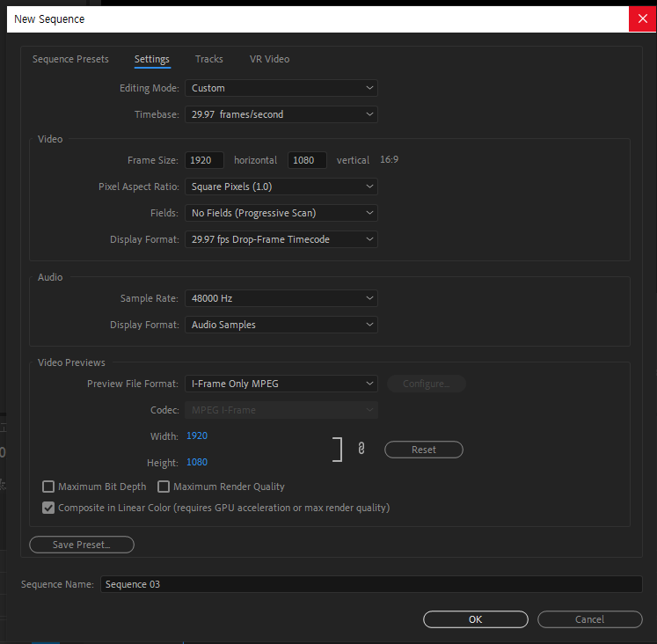Switch to the Tracks tab

tap(209, 59)
